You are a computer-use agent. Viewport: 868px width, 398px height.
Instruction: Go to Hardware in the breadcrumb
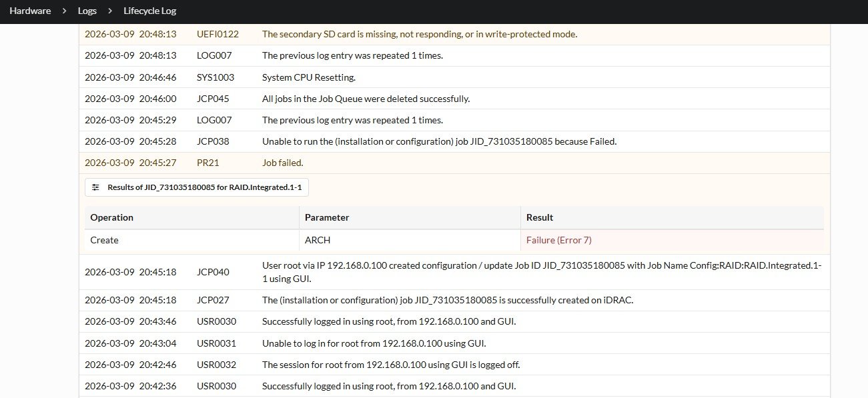tap(30, 11)
